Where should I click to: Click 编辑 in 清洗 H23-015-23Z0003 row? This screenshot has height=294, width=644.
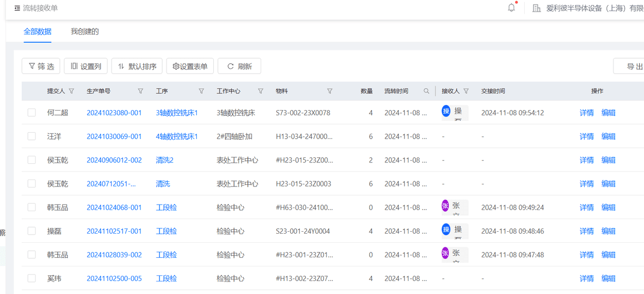click(608, 183)
